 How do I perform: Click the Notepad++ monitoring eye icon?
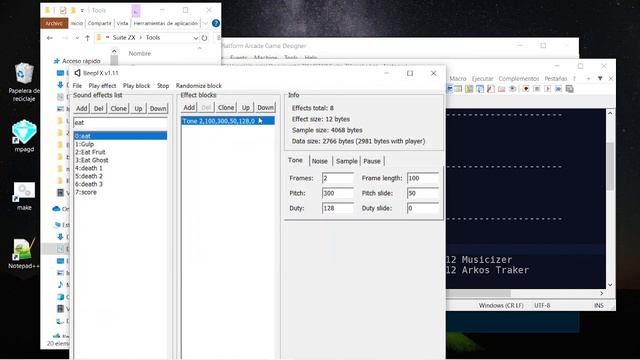tap(513, 89)
